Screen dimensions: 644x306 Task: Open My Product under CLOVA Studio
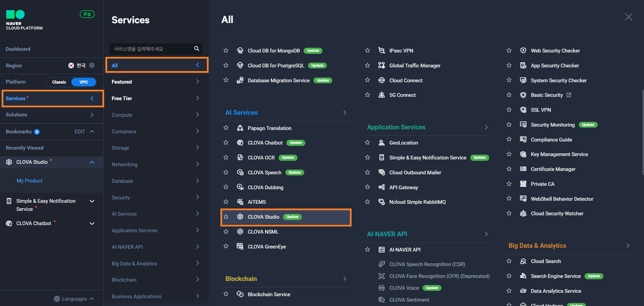[x=29, y=181]
